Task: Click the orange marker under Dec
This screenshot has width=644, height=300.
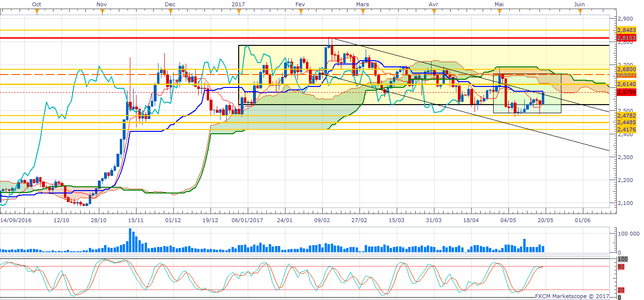Action: click(x=170, y=12)
